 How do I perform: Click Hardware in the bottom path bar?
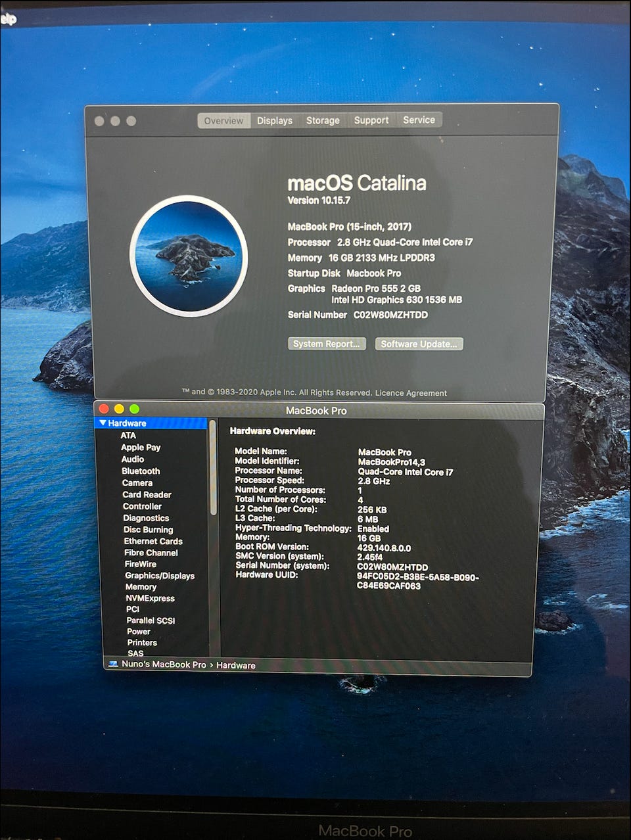coord(236,665)
